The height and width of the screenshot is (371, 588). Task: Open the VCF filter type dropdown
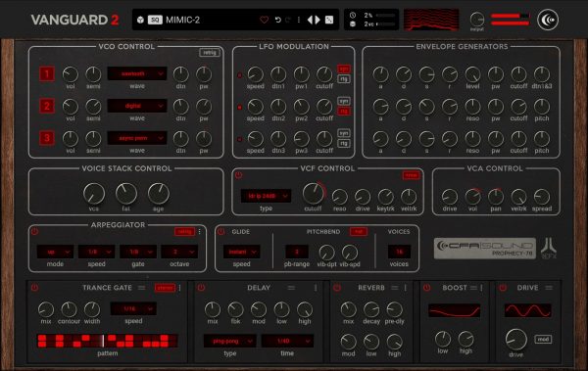pos(266,196)
